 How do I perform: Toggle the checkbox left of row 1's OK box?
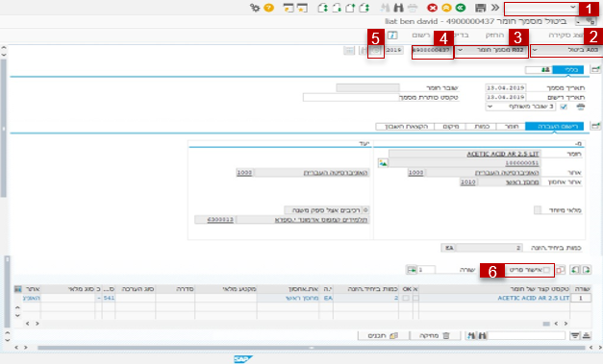(x=415, y=298)
